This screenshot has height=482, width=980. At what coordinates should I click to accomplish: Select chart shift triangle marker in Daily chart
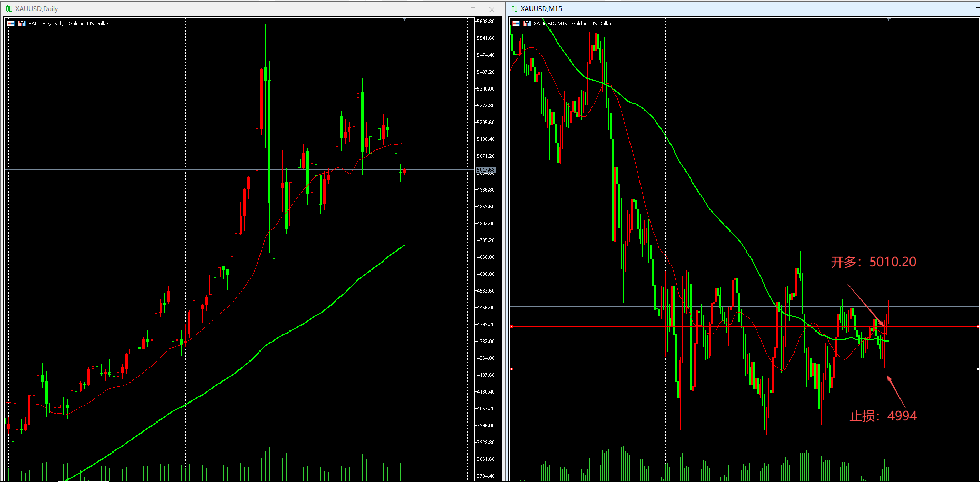coord(404,19)
